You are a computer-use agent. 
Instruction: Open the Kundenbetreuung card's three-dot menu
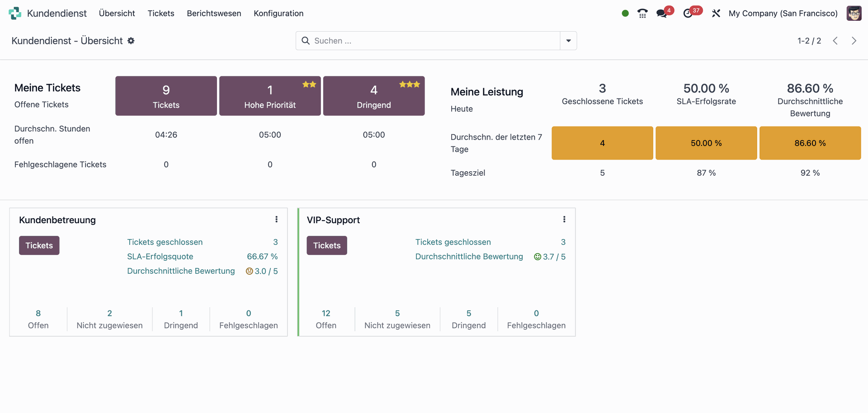tap(276, 220)
